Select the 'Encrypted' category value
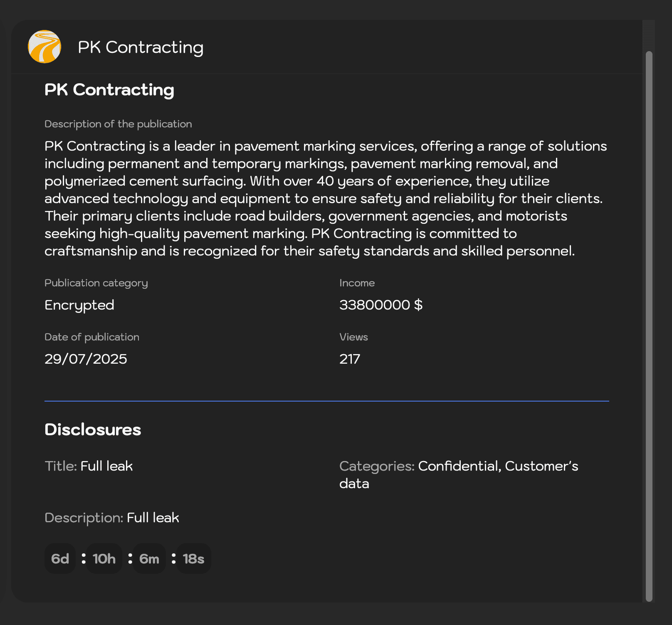This screenshot has width=672, height=625. pos(79,305)
